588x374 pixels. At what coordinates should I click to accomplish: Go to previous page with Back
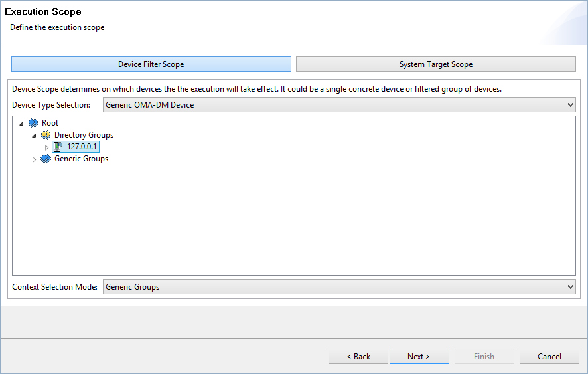coord(358,356)
